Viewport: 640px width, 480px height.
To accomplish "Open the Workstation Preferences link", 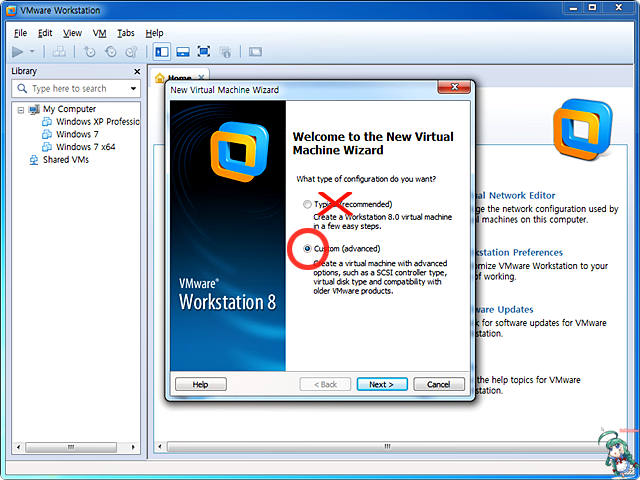I will click(x=519, y=253).
